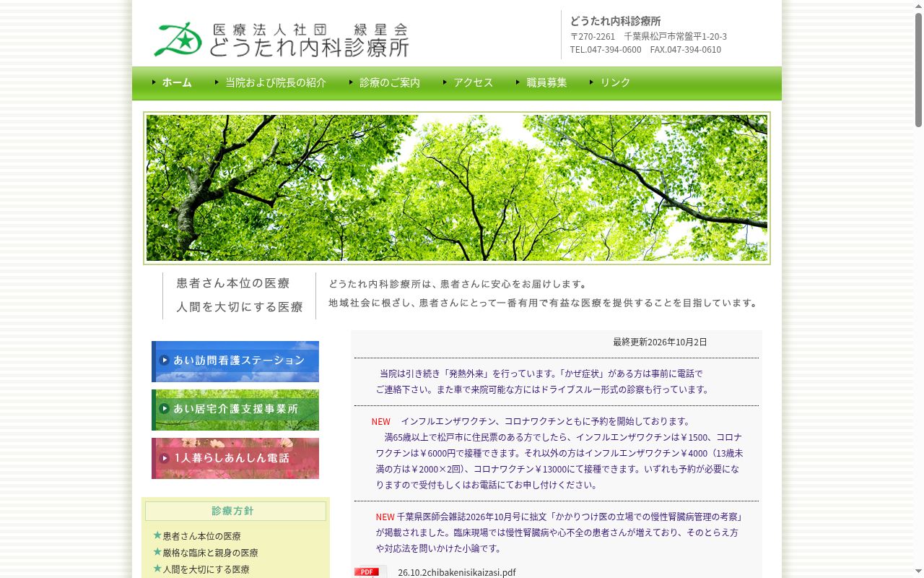This screenshot has width=924, height=578.
Task: Click 人間を大切にする医療 list item
Action: point(206,569)
